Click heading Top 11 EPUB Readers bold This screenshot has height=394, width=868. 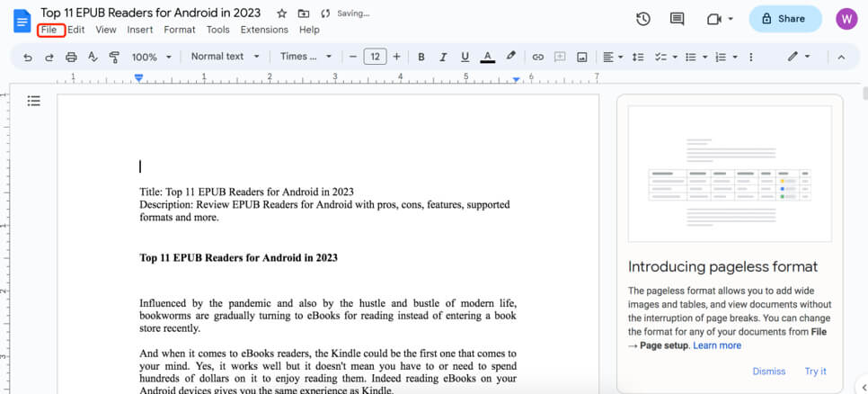tap(239, 257)
